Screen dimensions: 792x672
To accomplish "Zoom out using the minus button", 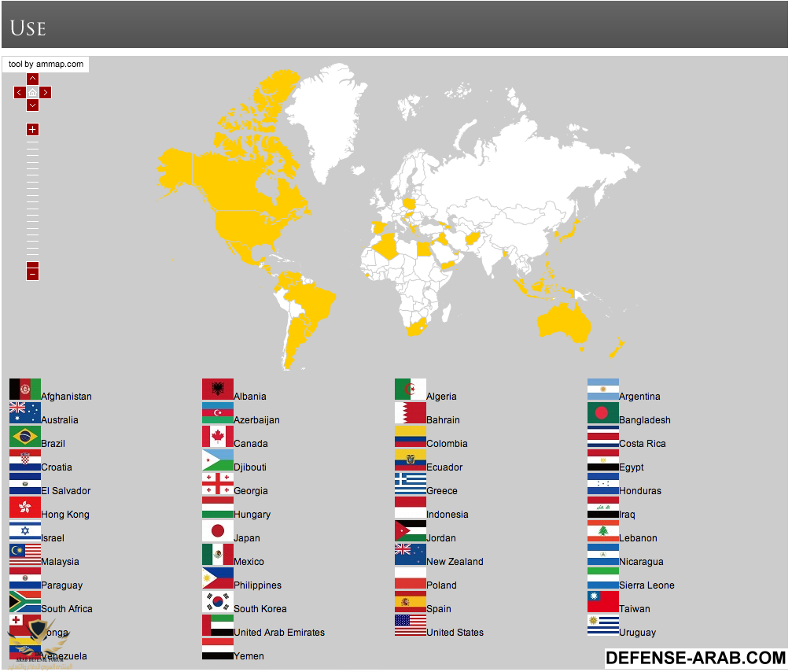I will pos(32,274).
